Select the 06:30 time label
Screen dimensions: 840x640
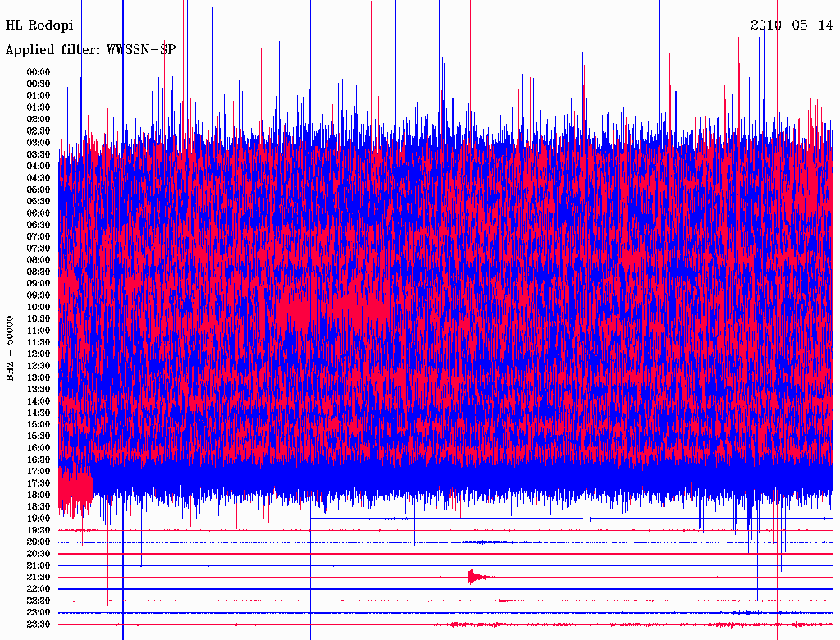click(39, 225)
